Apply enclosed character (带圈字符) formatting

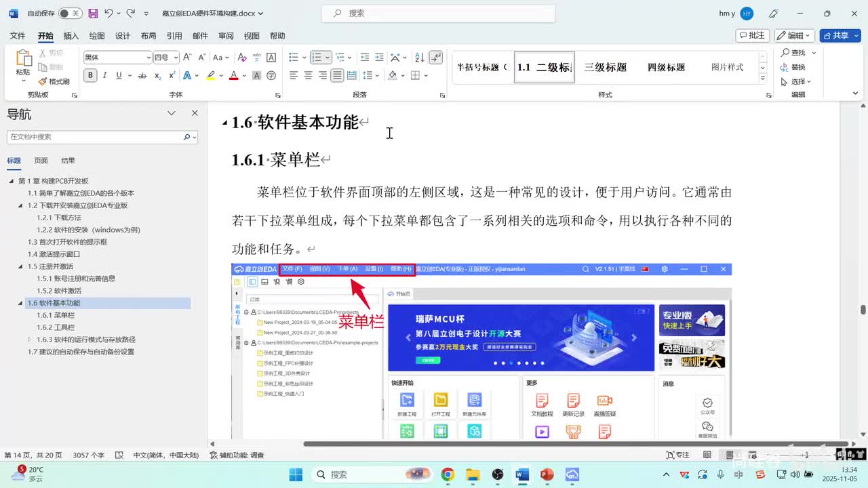[x=271, y=75]
